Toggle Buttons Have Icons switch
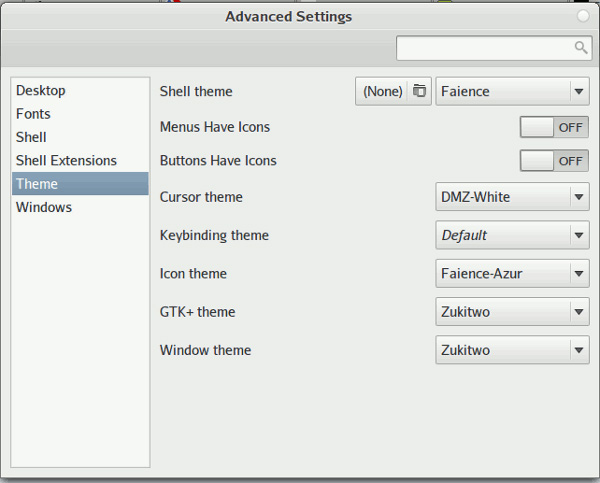Viewport: 600px width, 483px height. [554, 161]
